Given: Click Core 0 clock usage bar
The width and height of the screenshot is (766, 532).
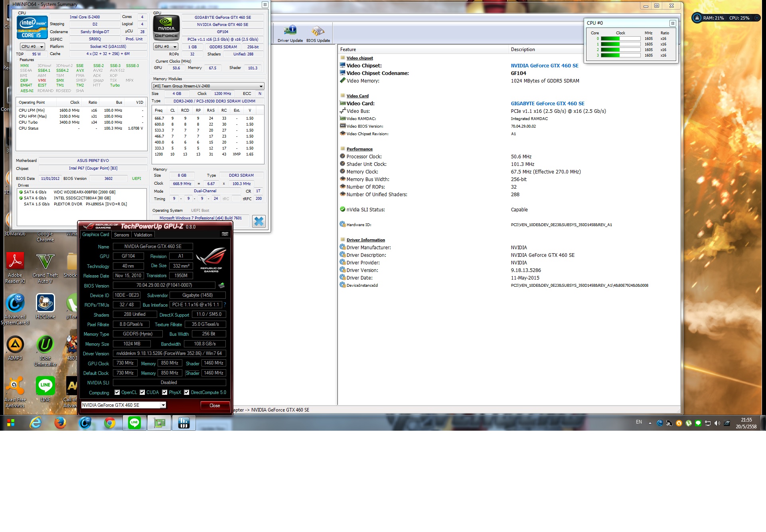Looking at the screenshot, I should (620, 39).
